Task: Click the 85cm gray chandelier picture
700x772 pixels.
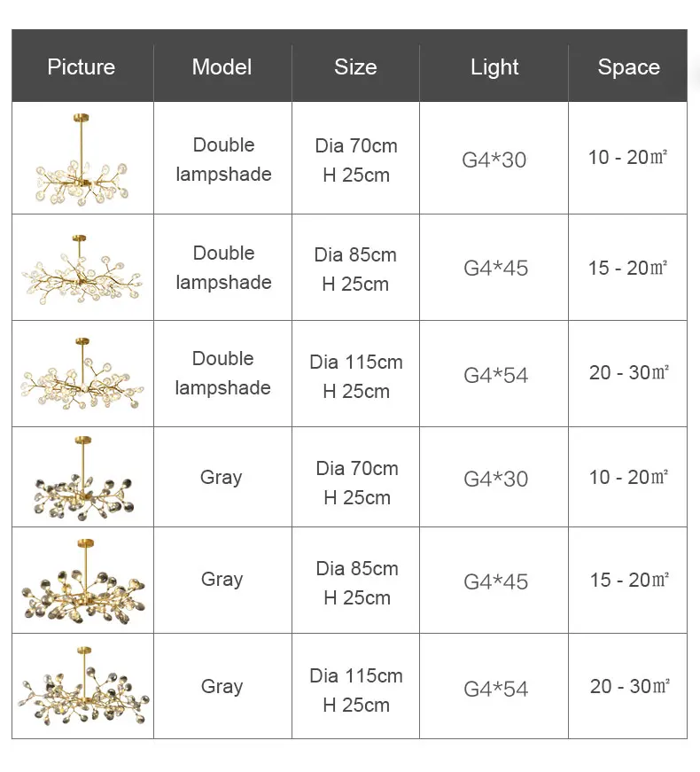Action: click(82, 581)
